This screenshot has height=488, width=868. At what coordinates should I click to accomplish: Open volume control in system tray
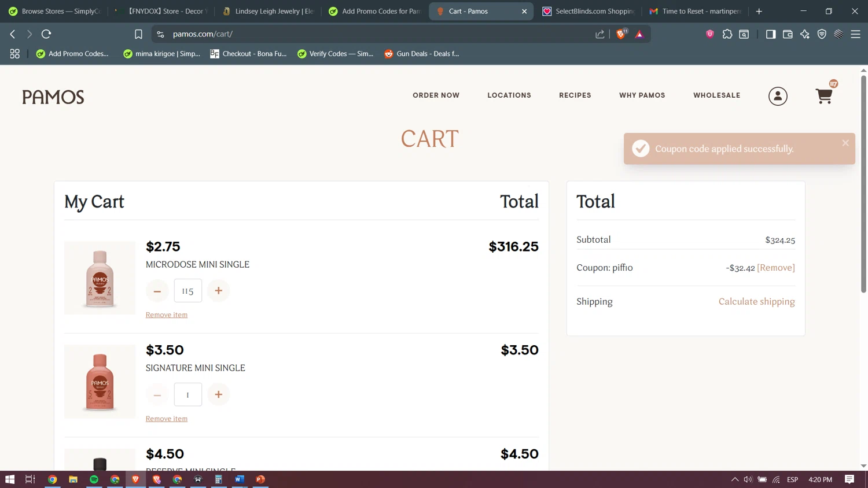tap(748, 479)
